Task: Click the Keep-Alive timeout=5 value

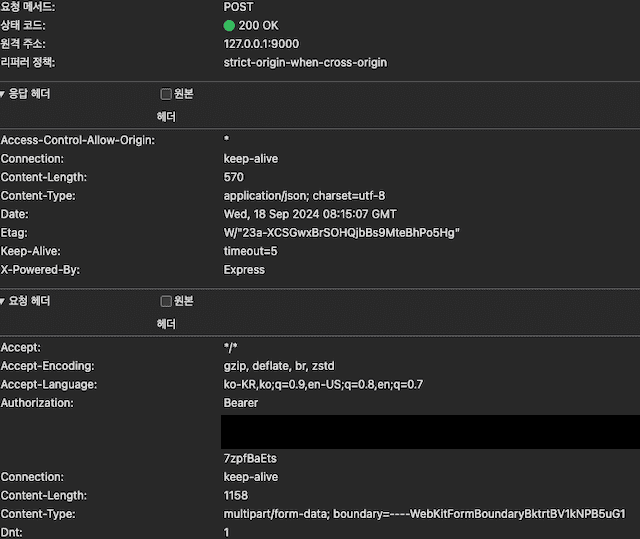Action: tap(250, 251)
